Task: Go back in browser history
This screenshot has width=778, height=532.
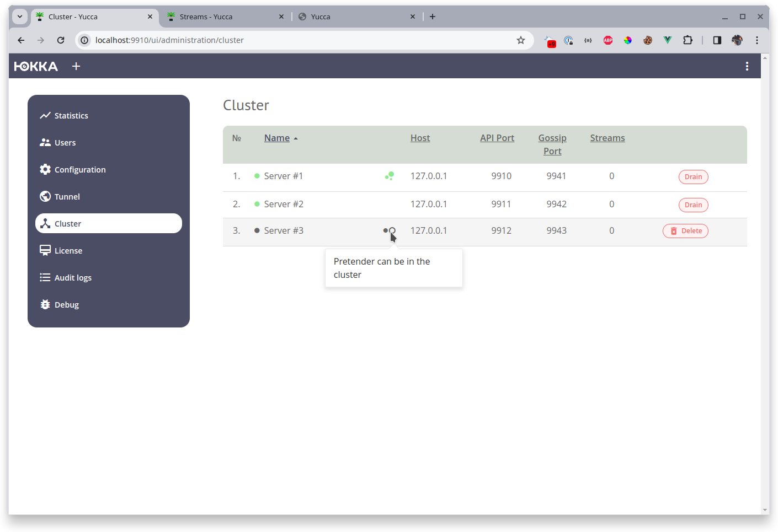Action: point(21,40)
